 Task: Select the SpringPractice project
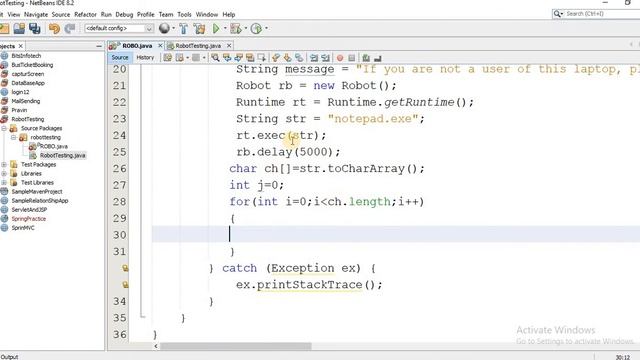[x=29, y=219]
